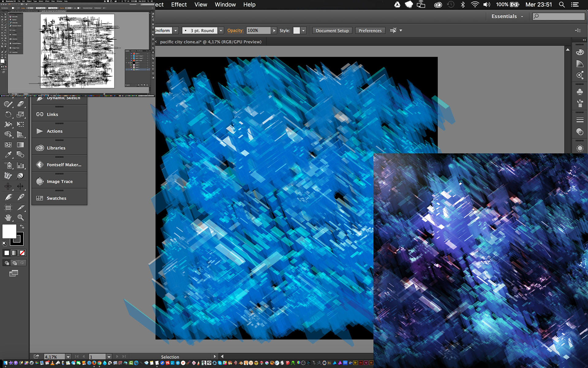The width and height of the screenshot is (588, 368).
Task: Swap fill and stroke colors
Action: pyautogui.click(x=22, y=226)
